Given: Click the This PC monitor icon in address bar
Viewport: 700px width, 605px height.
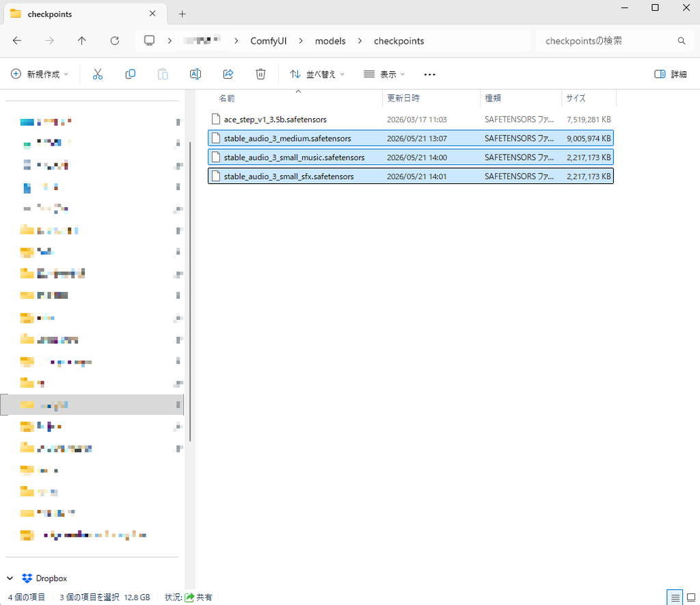Looking at the screenshot, I should tap(149, 40).
